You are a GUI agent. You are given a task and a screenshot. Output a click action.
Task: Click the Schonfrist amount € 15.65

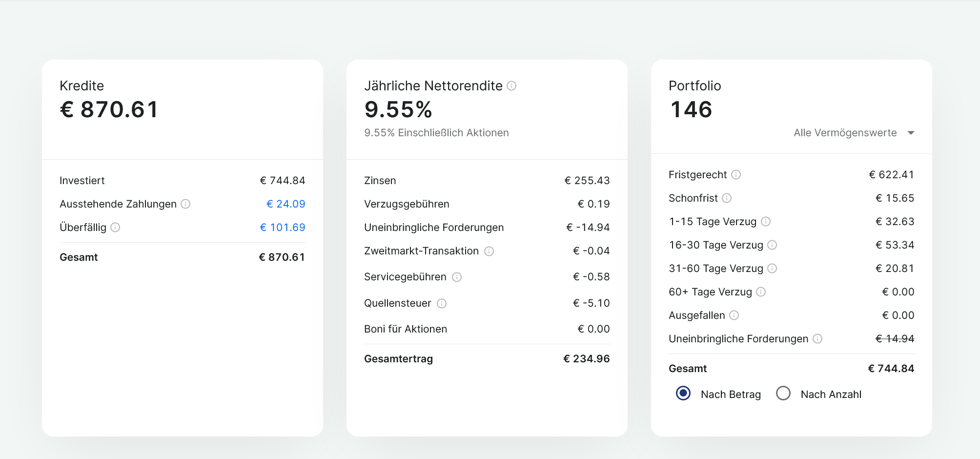(895, 198)
